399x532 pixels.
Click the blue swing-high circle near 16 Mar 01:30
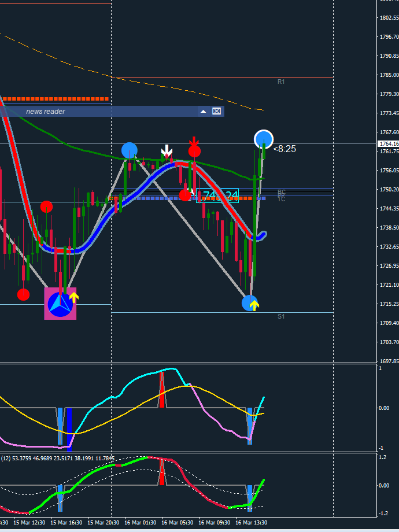click(x=130, y=150)
